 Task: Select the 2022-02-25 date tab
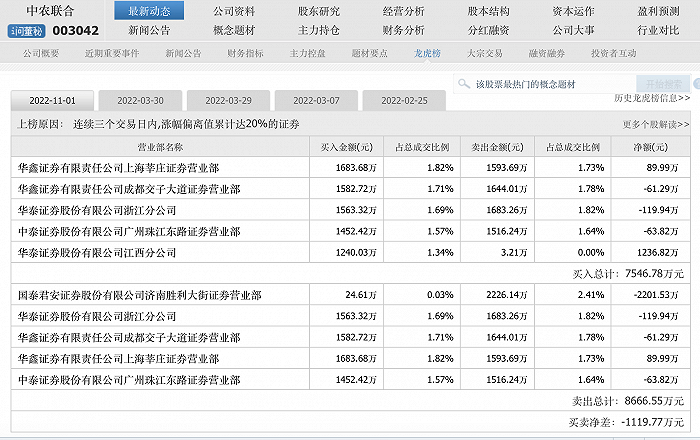coord(404,101)
